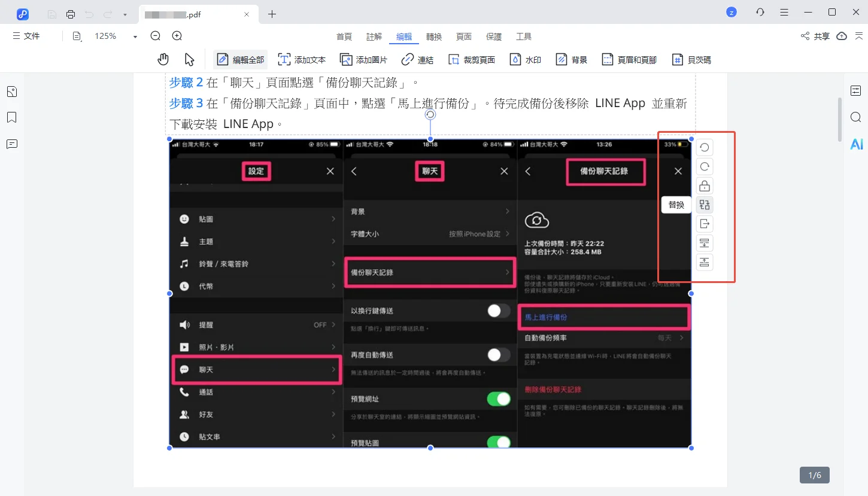
Task: Open the quick access toolbar dropdown
Action: [125, 14]
